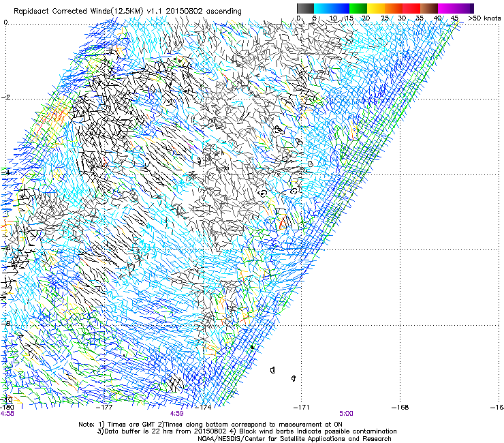Click the yellow 20-25 knots legend swatch

tap(376, 8)
